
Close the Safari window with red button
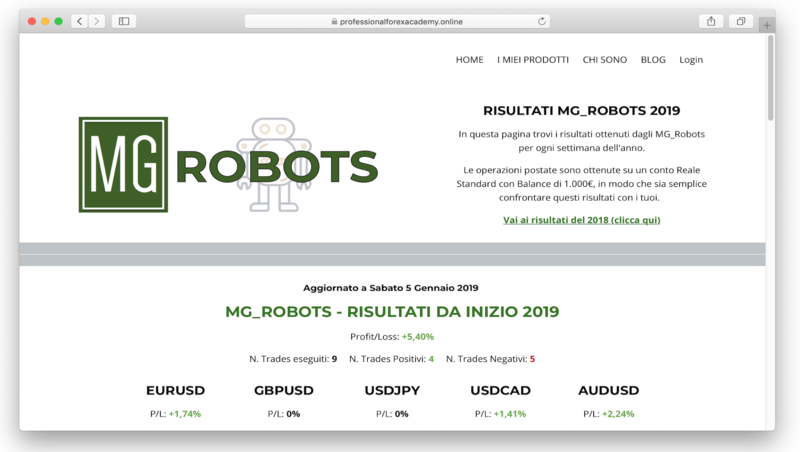click(32, 21)
